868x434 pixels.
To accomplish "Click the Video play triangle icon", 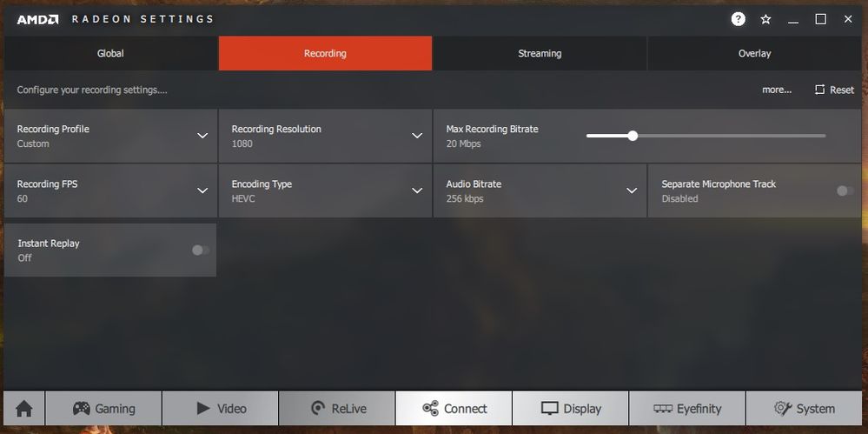I will (x=203, y=409).
